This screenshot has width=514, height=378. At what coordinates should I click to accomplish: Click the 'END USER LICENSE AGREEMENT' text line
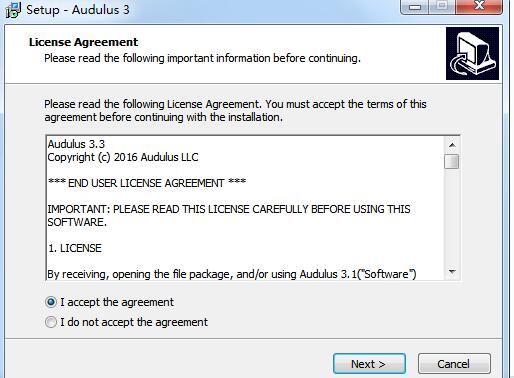pyautogui.click(x=147, y=183)
